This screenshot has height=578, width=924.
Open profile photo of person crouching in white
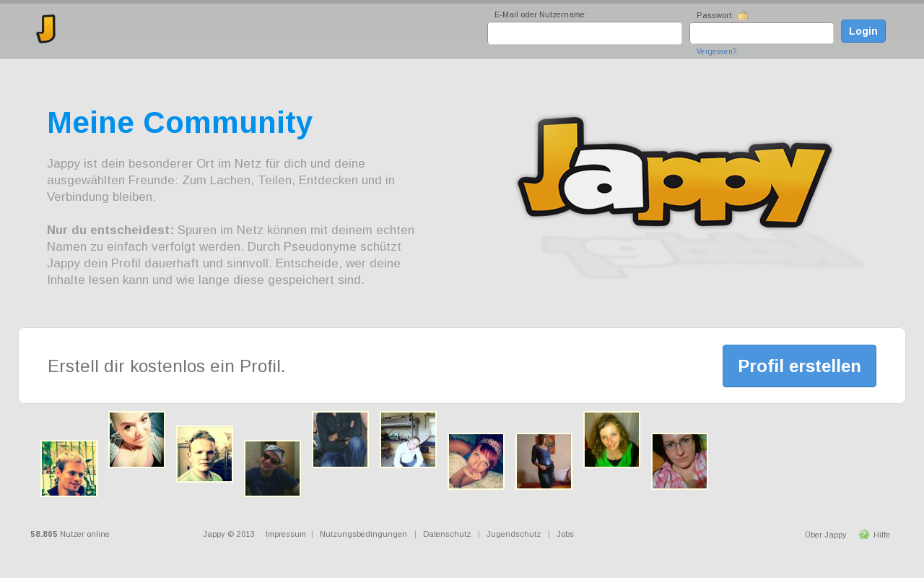pos(408,440)
